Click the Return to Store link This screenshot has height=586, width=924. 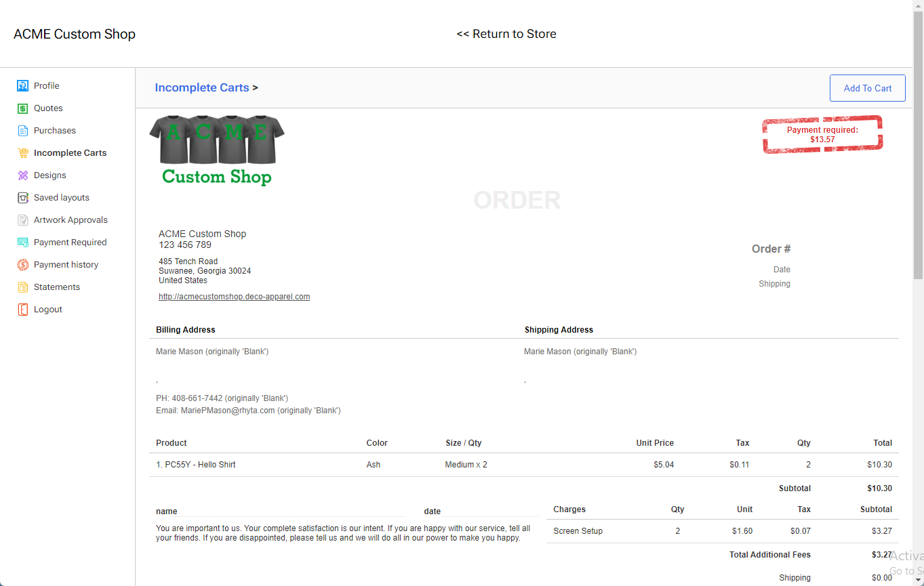click(x=506, y=33)
